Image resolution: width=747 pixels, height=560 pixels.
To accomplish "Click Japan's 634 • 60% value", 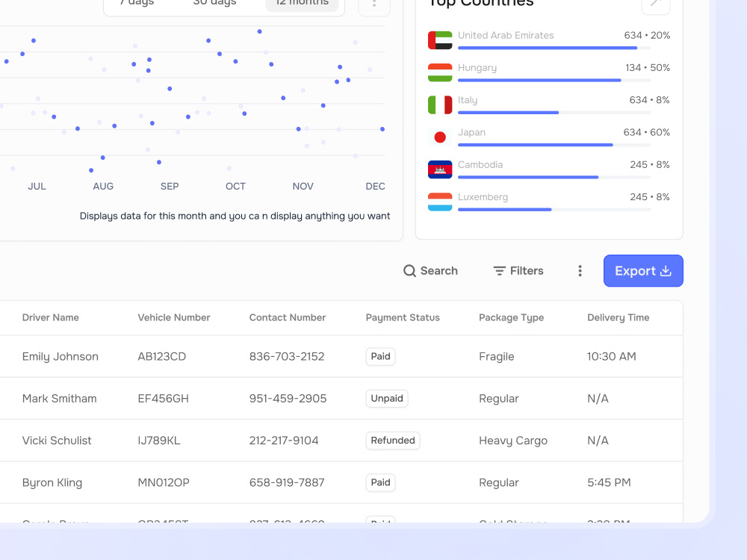I will coord(646,132).
